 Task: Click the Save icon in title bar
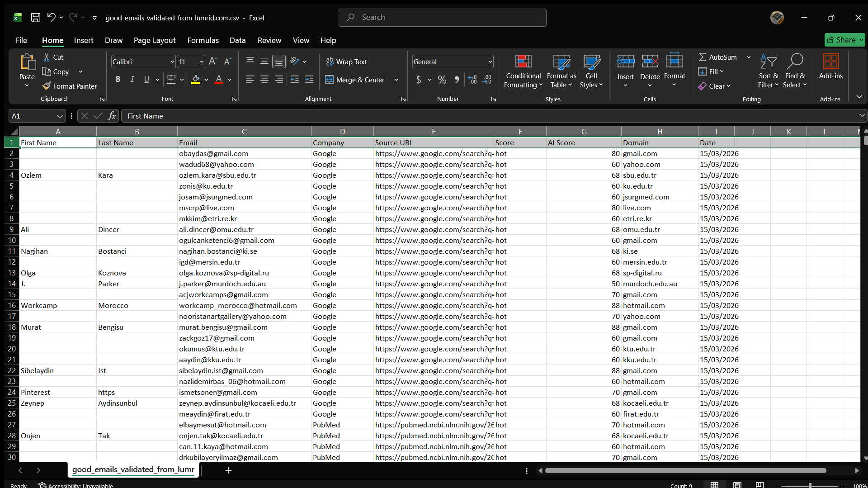point(35,18)
